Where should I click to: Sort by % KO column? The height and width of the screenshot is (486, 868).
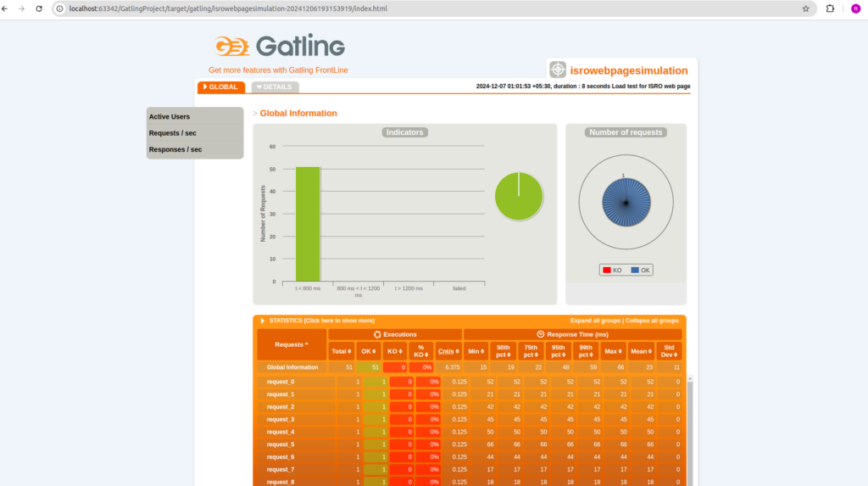(420, 351)
